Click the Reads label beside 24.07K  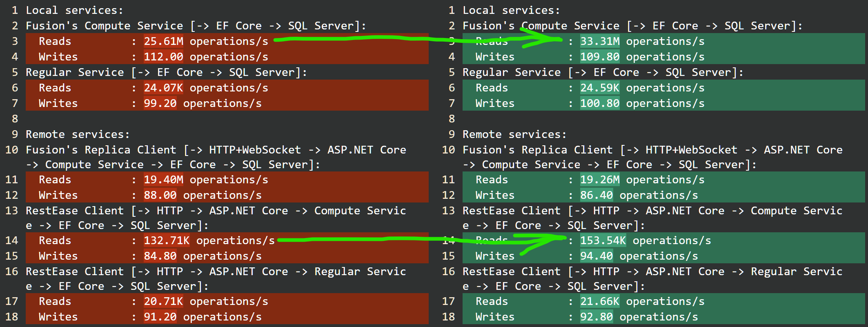[55, 88]
